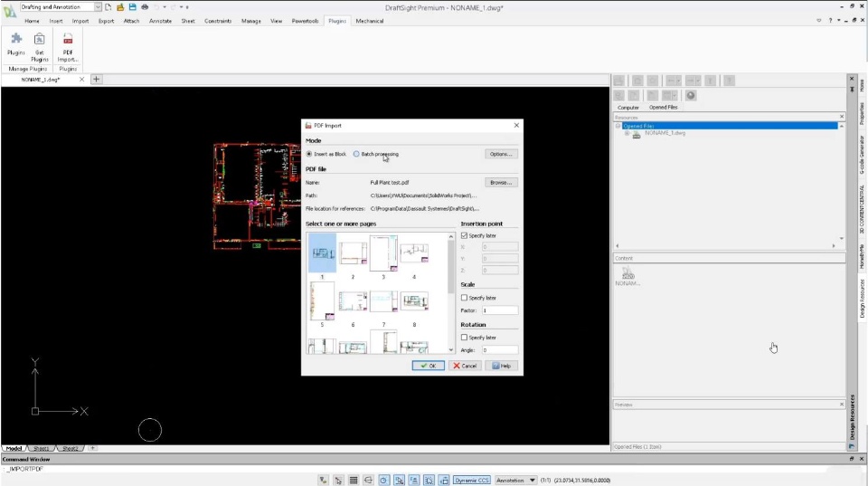This screenshot has width=868, height=486.
Task: Select Opened Files row in Resources tree
Action: 730,126
